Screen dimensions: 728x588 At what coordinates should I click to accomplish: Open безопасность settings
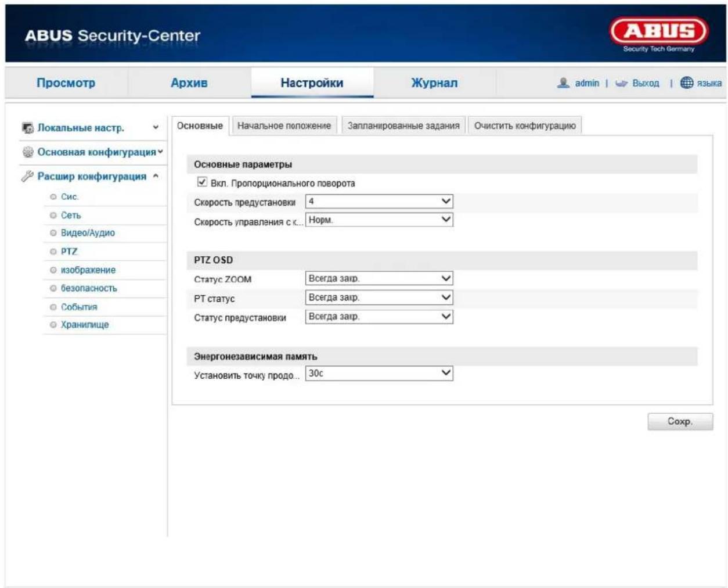pos(89,288)
